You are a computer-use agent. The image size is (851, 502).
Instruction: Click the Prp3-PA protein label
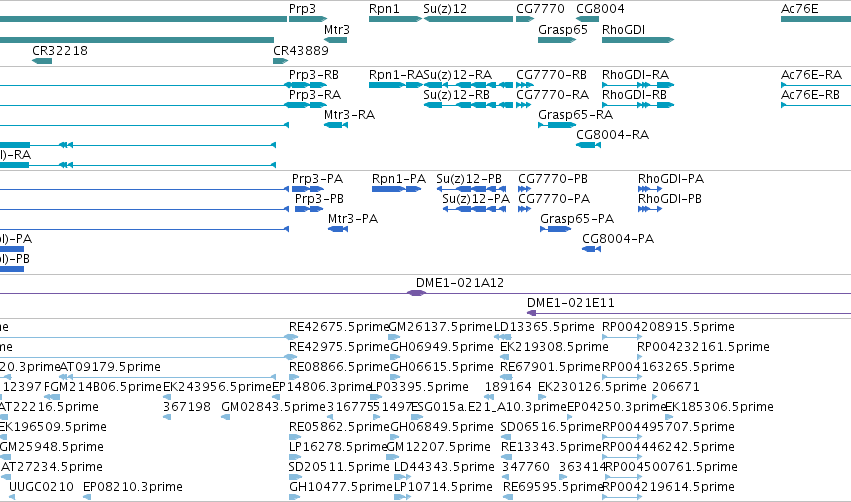coord(317,179)
